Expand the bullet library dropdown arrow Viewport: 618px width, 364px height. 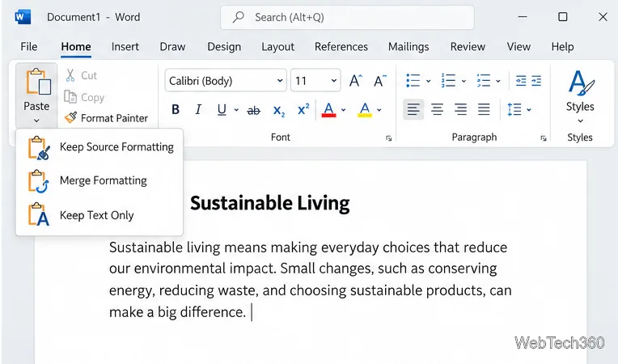[428, 81]
